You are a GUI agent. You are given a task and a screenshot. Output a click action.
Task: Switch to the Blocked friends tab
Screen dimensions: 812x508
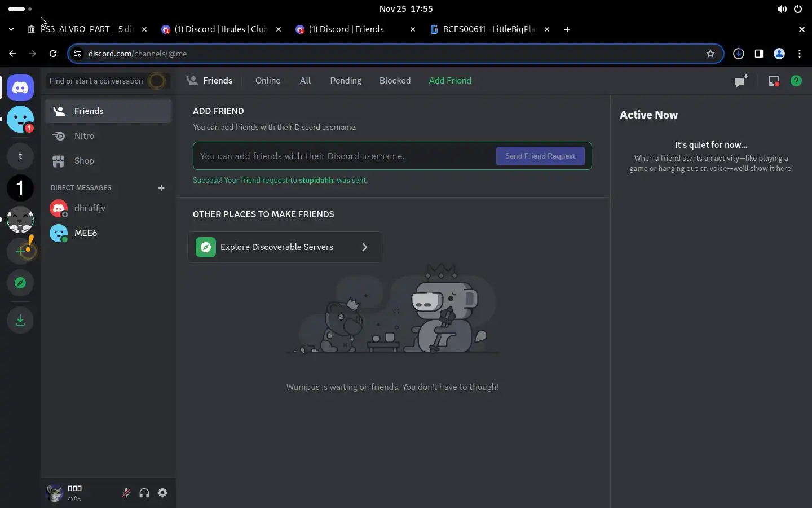[x=395, y=81]
